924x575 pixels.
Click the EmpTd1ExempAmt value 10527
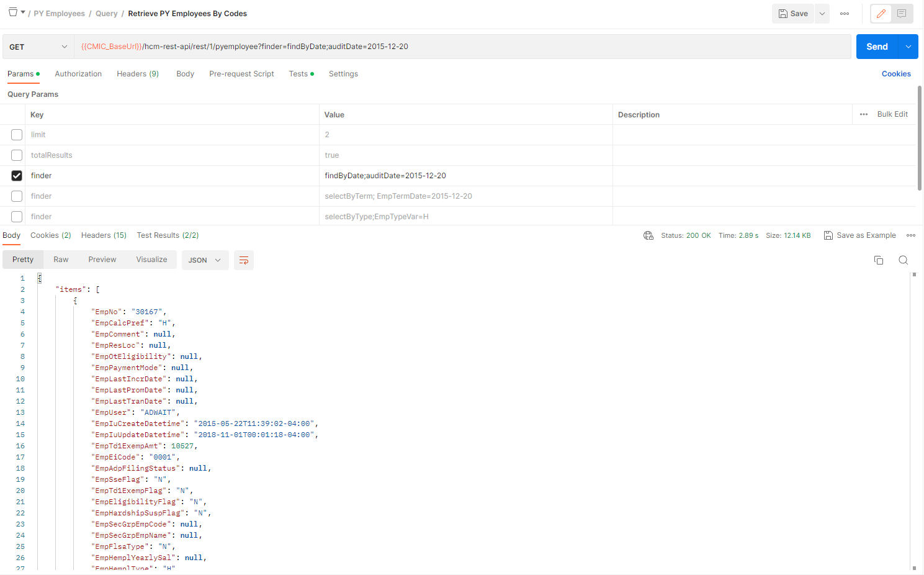[182, 446]
